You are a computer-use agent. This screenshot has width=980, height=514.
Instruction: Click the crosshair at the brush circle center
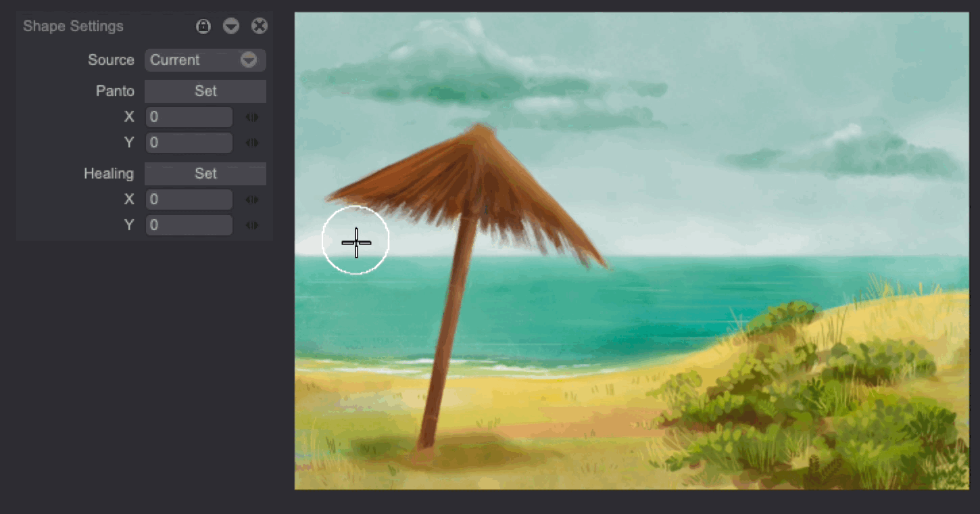pyautogui.click(x=356, y=241)
